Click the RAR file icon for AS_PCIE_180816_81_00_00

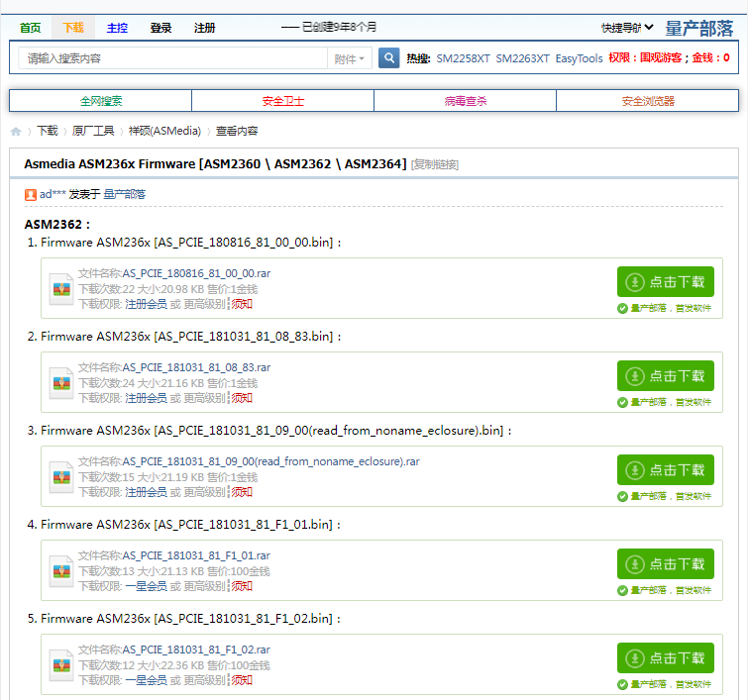[x=62, y=288]
